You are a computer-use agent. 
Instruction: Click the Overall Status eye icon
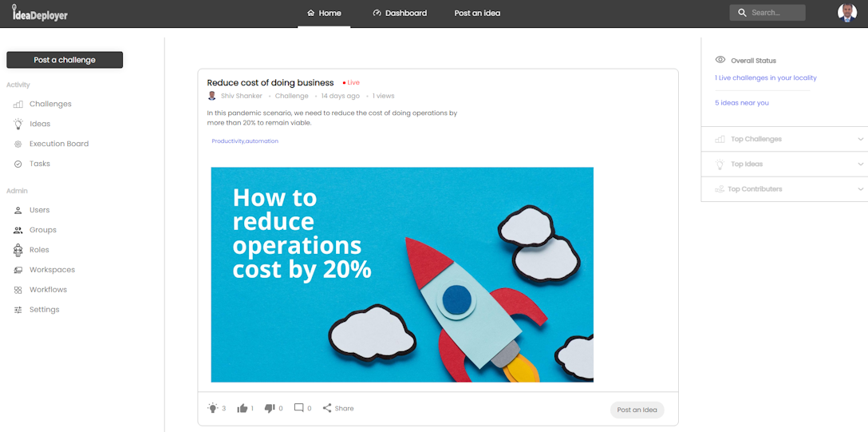point(720,60)
